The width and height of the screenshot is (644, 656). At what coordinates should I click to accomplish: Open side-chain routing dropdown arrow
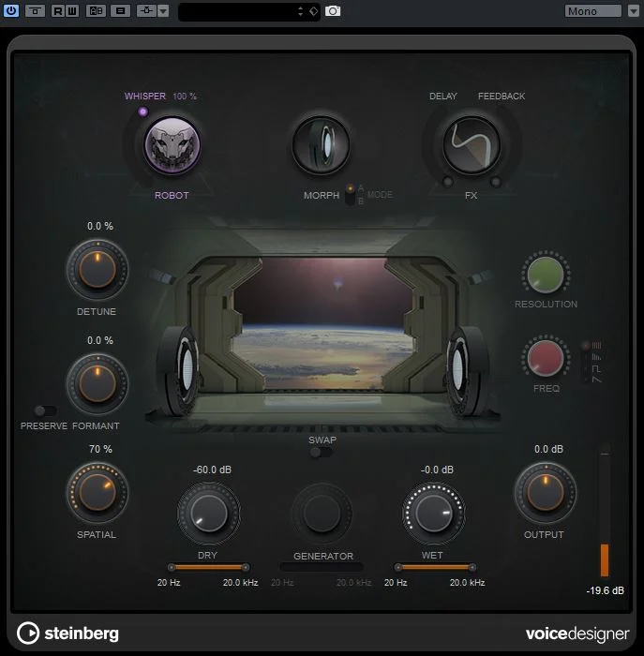163,11
